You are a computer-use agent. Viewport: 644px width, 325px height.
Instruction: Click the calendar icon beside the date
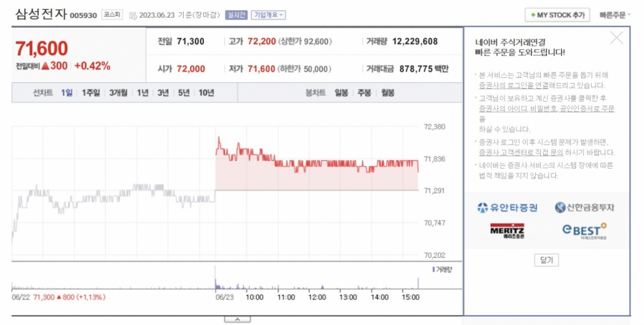(x=133, y=15)
